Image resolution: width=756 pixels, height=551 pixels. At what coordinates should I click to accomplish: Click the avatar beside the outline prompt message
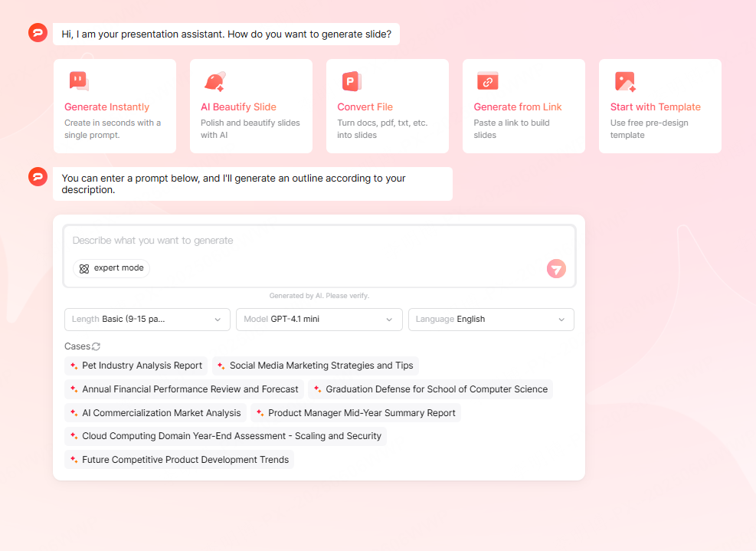pos(38,176)
